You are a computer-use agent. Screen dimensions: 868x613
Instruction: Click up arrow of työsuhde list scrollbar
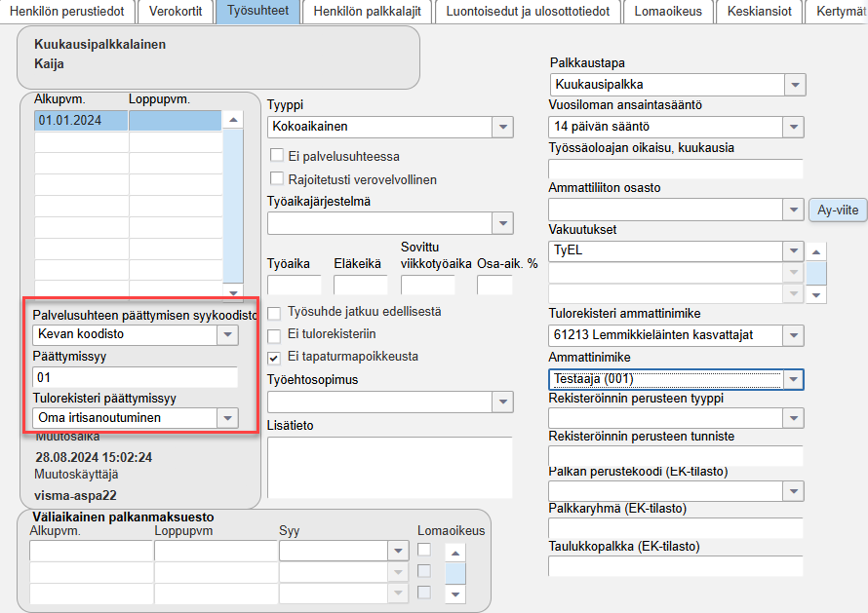(233, 120)
